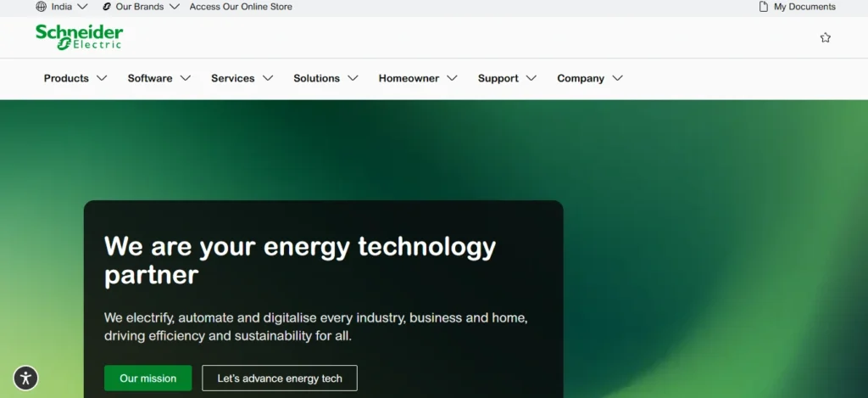Click the Our mission button
The width and height of the screenshot is (868, 398).
(x=147, y=378)
